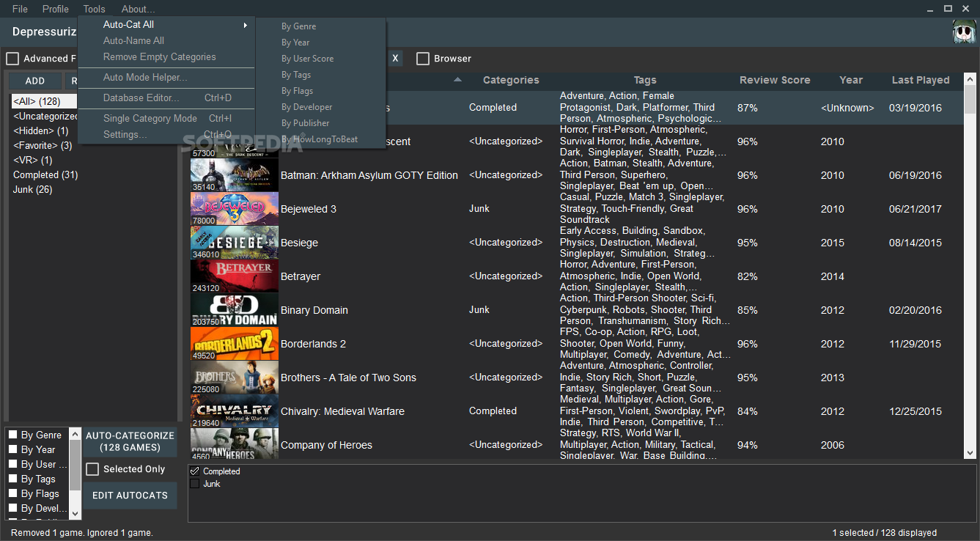Choose By HowLongToBeat in the submenu

tap(321, 139)
